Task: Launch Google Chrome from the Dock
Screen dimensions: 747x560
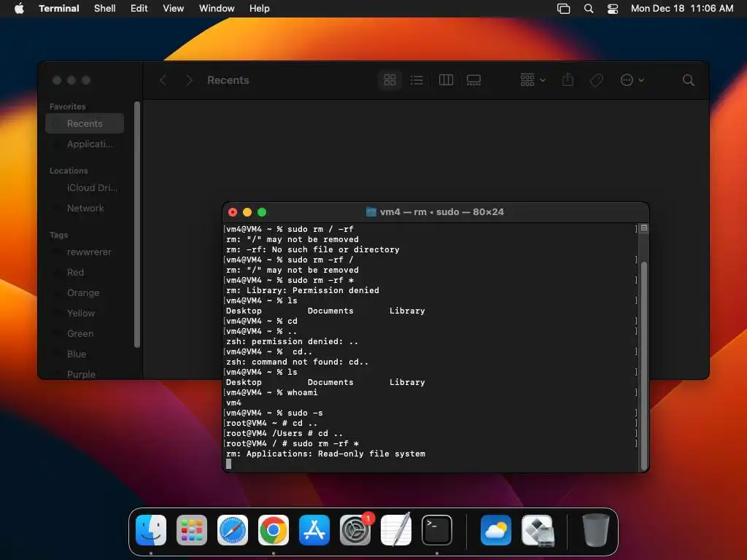Action: pyautogui.click(x=274, y=530)
